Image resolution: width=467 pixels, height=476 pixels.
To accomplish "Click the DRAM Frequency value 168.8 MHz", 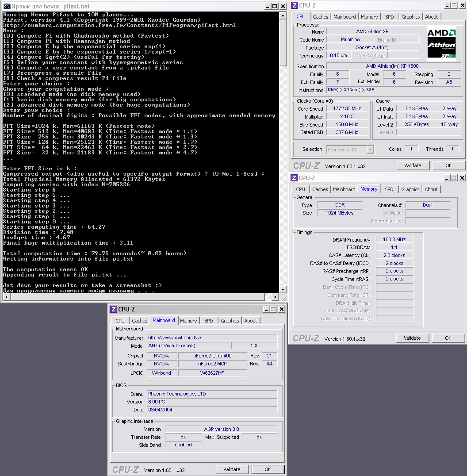I will tap(394, 239).
